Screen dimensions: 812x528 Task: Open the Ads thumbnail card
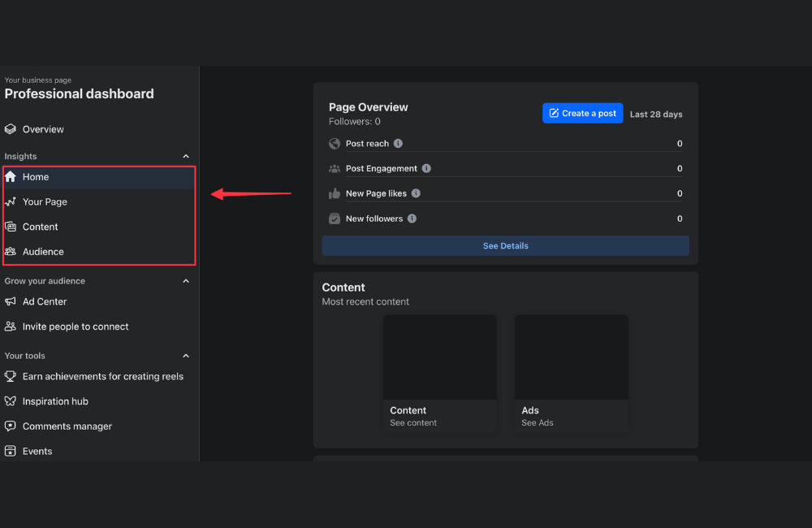click(571, 374)
